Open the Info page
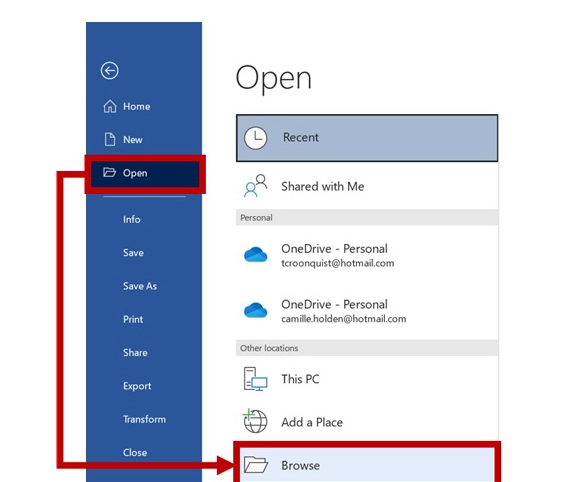588x482 pixels. [144, 219]
